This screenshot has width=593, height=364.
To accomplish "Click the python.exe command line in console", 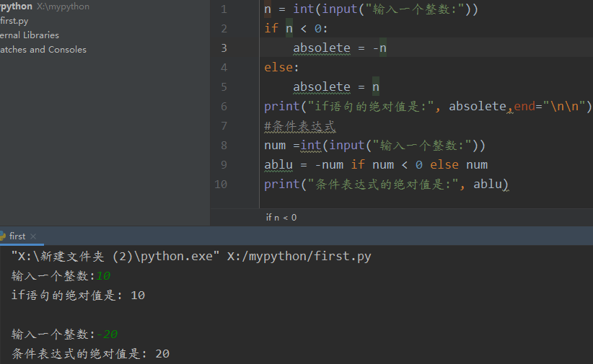I will pyautogui.click(x=191, y=257).
